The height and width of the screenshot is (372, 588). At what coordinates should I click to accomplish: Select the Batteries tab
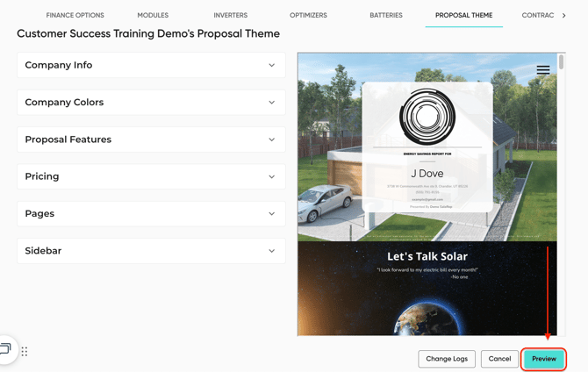(x=386, y=16)
